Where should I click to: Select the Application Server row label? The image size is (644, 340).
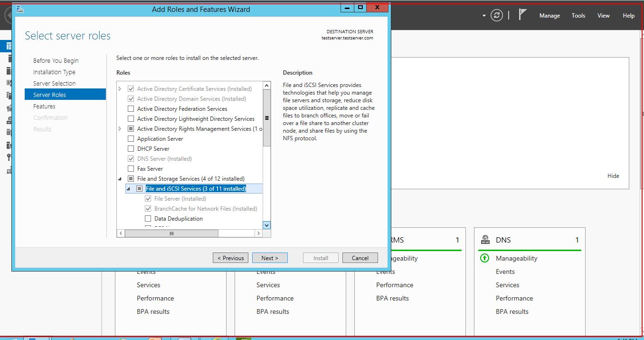tap(160, 139)
